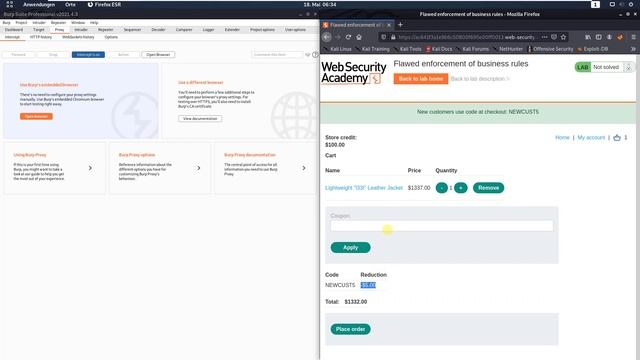
Task: Open the page actions three-dot menu
Action: 544,37
